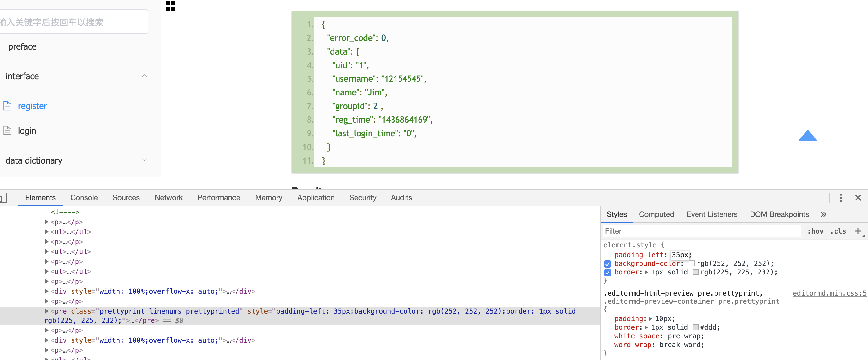
Task: Expand the highlighted pre element in Elements tree
Action: tap(47, 311)
